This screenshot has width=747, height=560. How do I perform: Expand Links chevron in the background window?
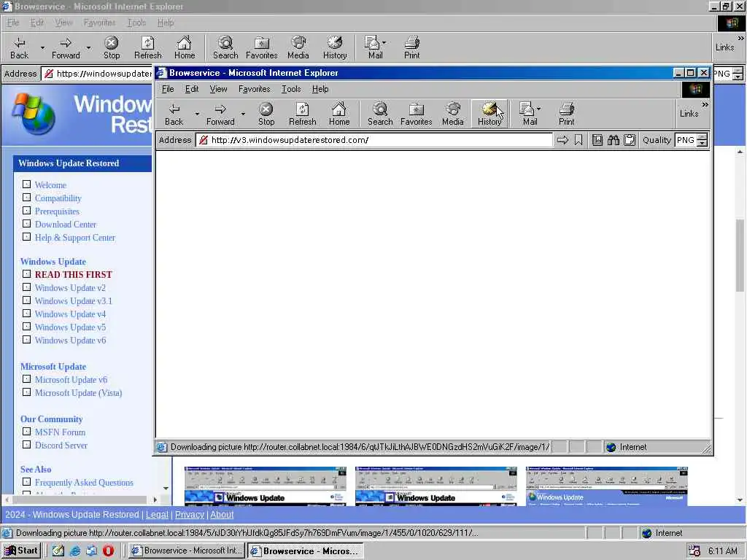click(741, 38)
